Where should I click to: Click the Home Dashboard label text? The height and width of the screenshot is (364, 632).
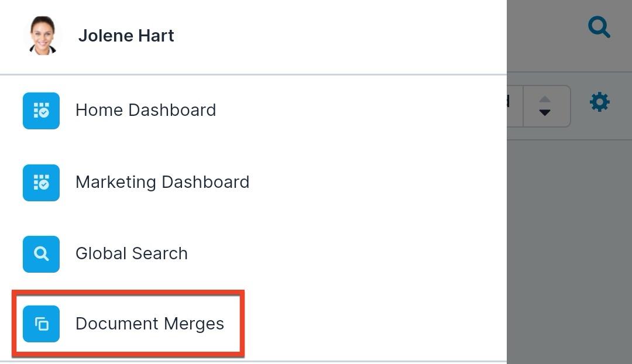point(146,110)
